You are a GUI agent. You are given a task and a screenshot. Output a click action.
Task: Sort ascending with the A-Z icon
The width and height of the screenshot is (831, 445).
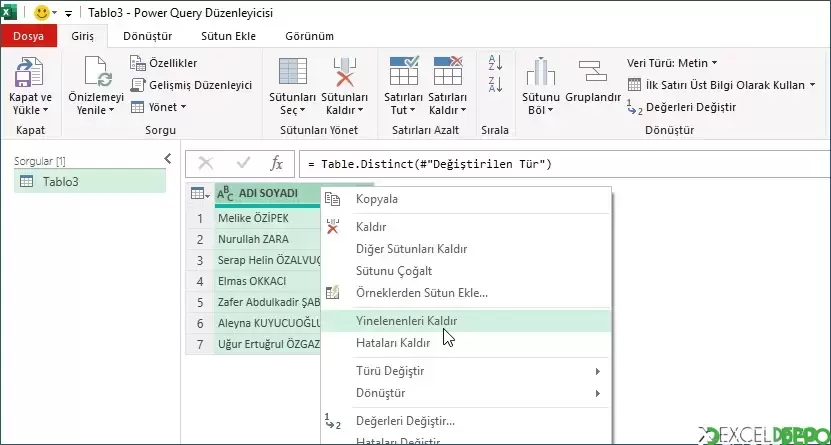(495, 63)
